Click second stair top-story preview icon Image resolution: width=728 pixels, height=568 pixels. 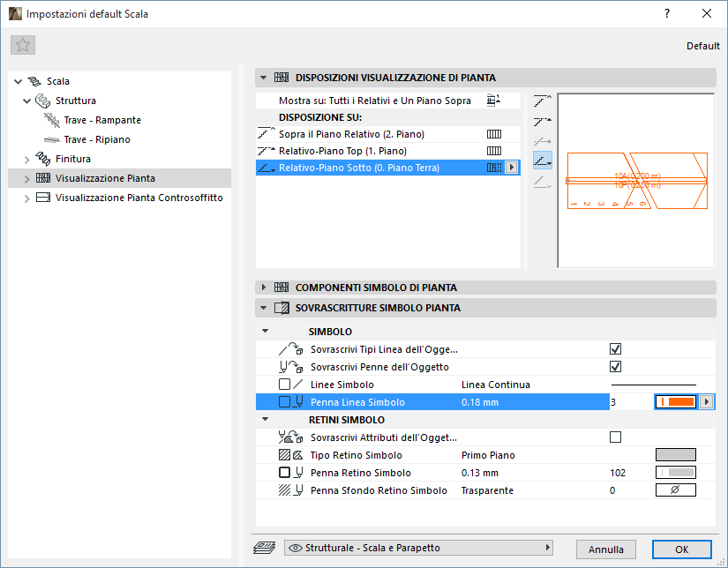pyautogui.click(x=542, y=122)
